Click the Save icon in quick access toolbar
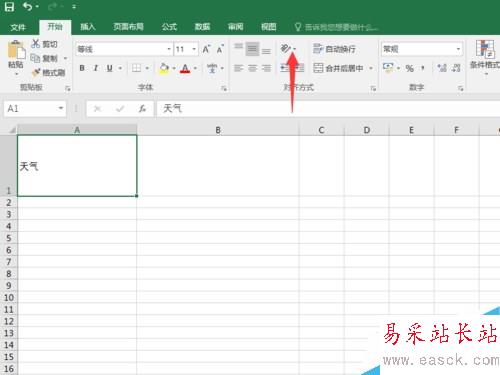Viewport: 500px width, 375px height. tap(9, 7)
